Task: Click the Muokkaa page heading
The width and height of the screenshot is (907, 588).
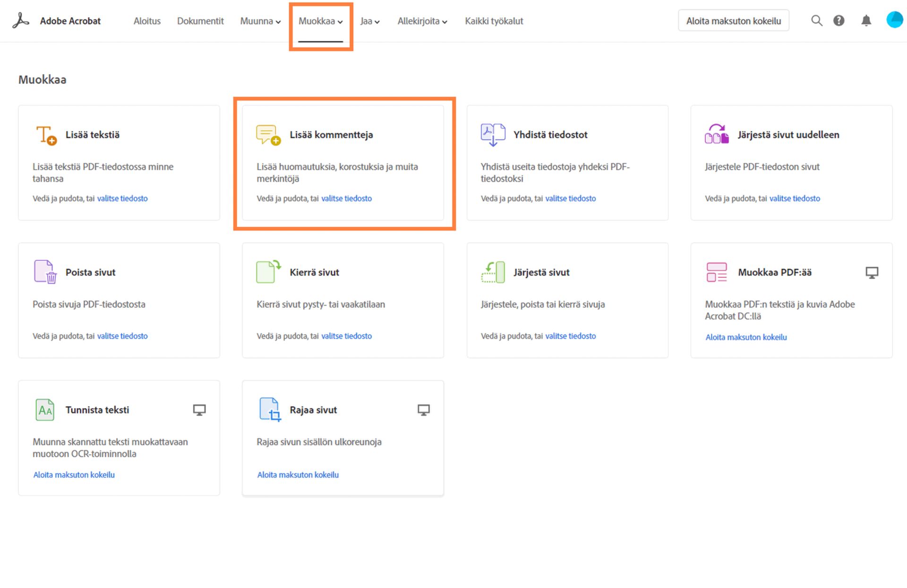Action: [43, 79]
